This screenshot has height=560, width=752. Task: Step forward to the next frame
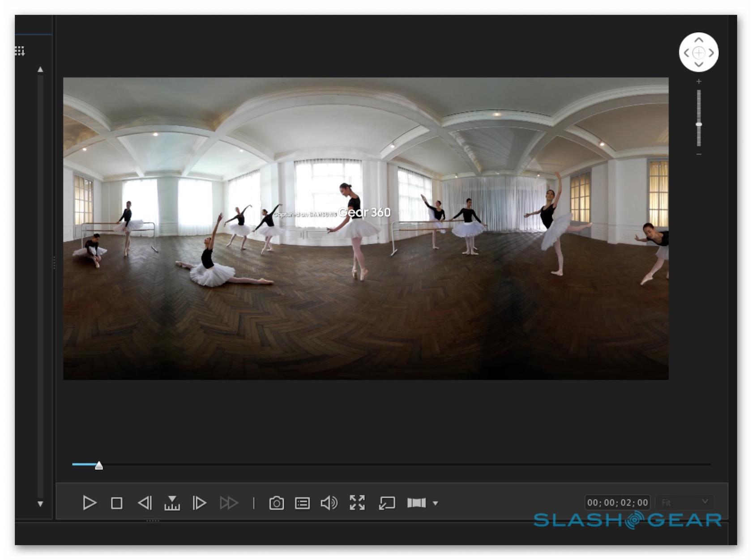pos(199,503)
